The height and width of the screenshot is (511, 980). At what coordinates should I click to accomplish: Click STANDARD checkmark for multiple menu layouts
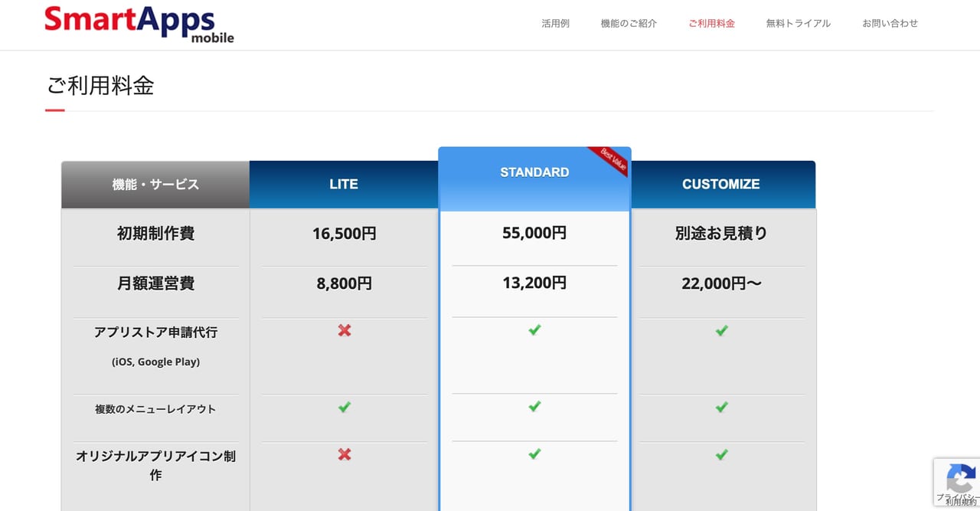534,406
